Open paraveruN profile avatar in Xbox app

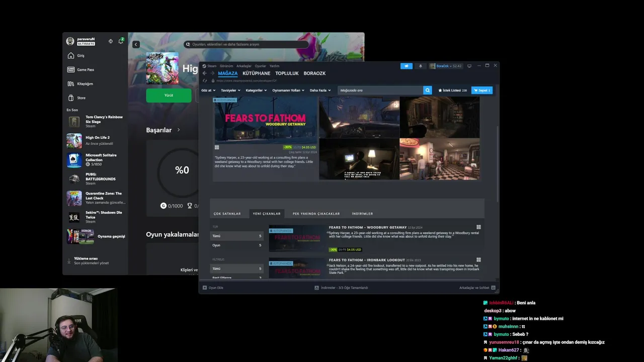(x=70, y=41)
